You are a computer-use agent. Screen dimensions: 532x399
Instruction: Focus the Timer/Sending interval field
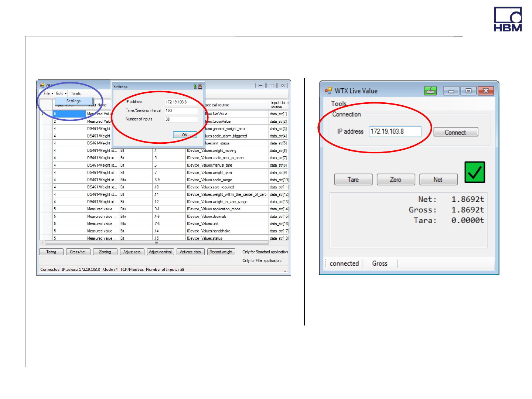click(x=181, y=110)
